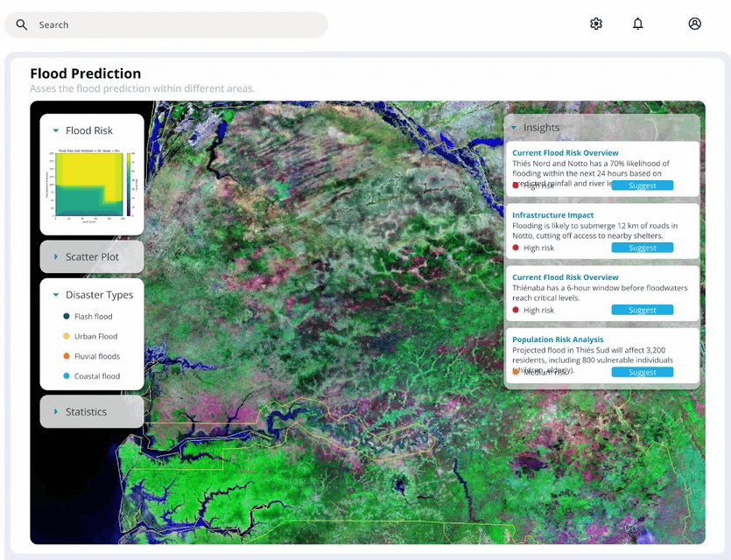Viewport: 731px width, 560px height.
Task: Click Suggest on Population Risk Analysis card
Action: 643,372
